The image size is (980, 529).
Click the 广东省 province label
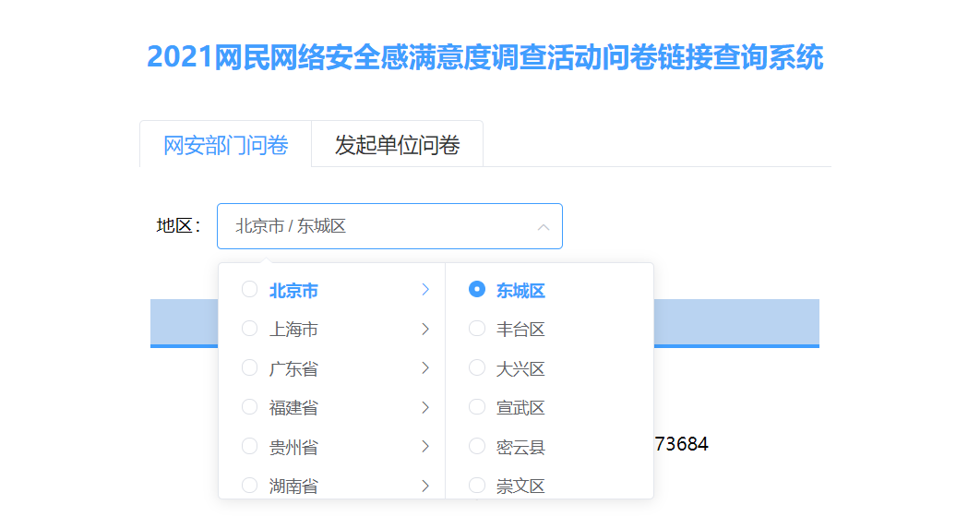click(x=293, y=369)
